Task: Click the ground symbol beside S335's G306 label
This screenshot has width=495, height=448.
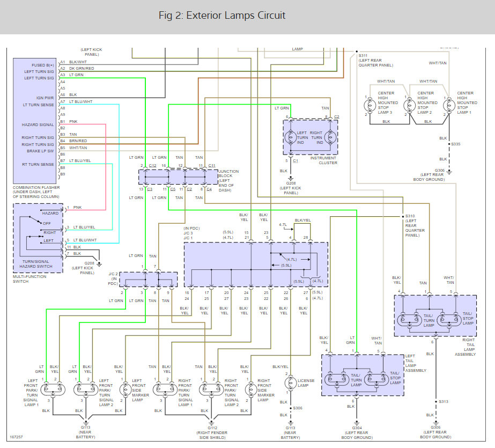Action: pos(449,173)
